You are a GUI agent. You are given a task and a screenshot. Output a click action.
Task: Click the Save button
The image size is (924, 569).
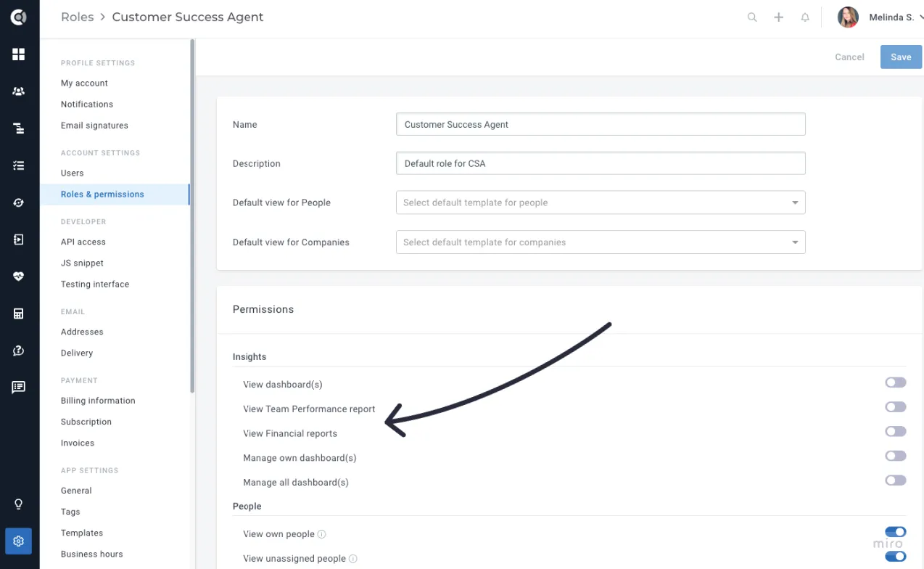[x=901, y=57]
